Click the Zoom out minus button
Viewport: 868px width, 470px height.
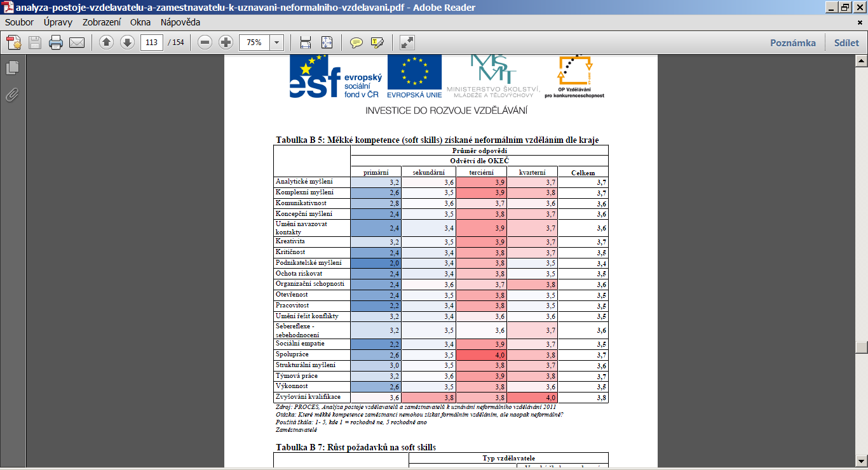pyautogui.click(x=205, y=43)
